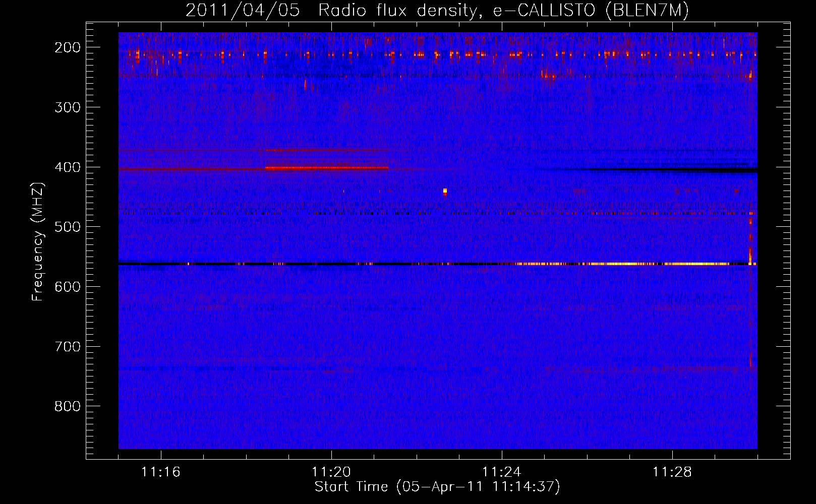Select the 400 frequency tick label
The height and width of the screenshot is (504, 816).
(68, 167)
